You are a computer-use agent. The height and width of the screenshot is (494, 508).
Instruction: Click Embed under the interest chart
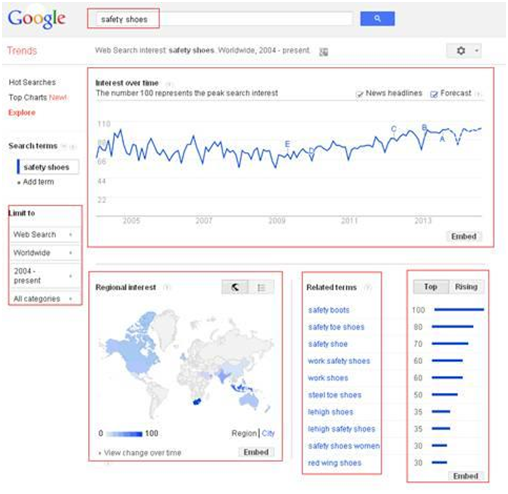463,236
